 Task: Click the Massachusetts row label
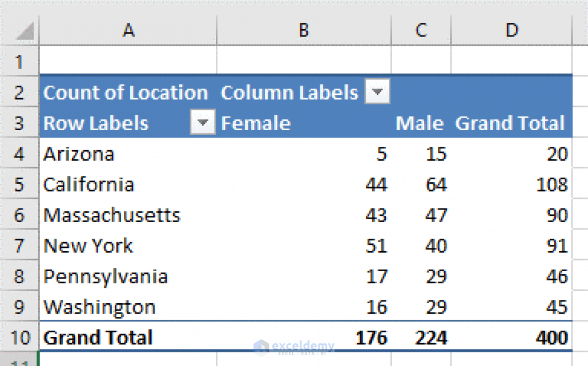pyautogui.click(x=111, y=215)
